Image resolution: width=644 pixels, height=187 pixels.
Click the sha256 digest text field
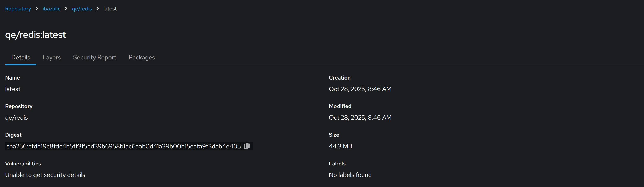pos(123,146)
